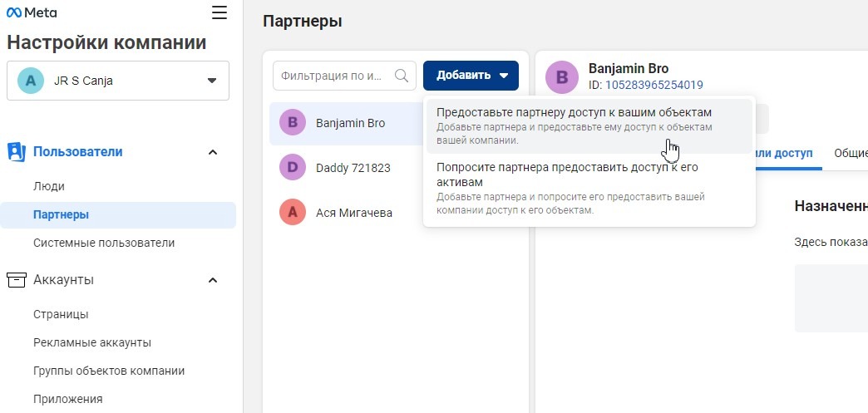Click the Аккаунты section label
868x413 pixels.
click(x=64, y=280)
